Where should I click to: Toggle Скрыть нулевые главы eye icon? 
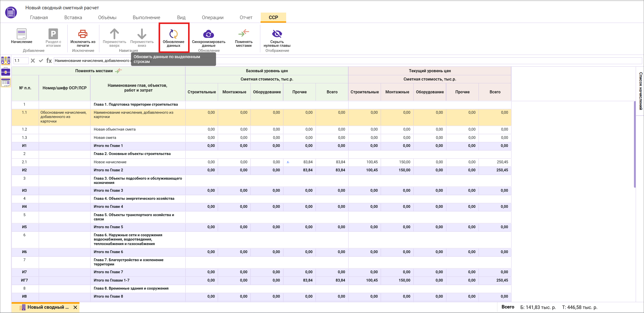277,34
